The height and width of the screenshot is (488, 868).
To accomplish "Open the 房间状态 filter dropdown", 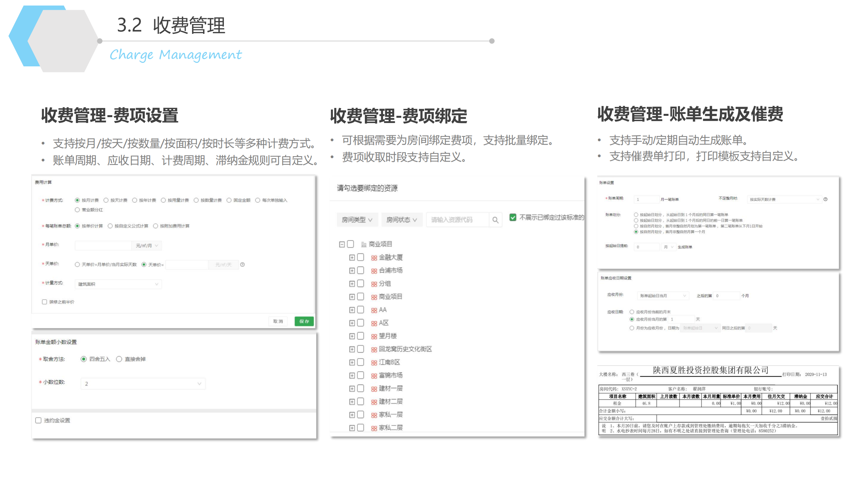I will [401, 220].
